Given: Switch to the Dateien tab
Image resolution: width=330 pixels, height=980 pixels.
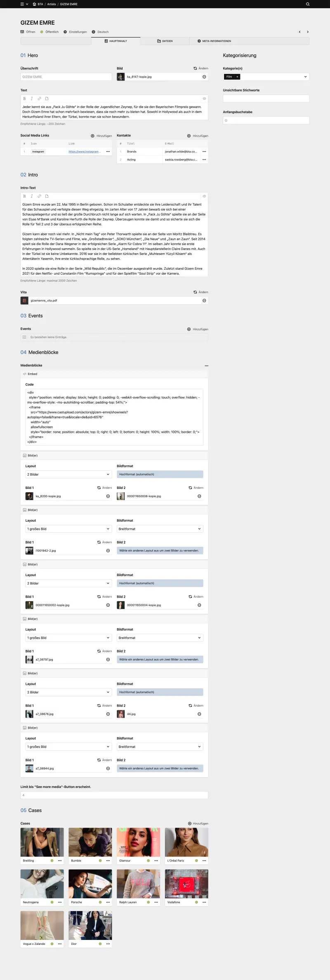Looking at the screenshot, I should (165, 41).
